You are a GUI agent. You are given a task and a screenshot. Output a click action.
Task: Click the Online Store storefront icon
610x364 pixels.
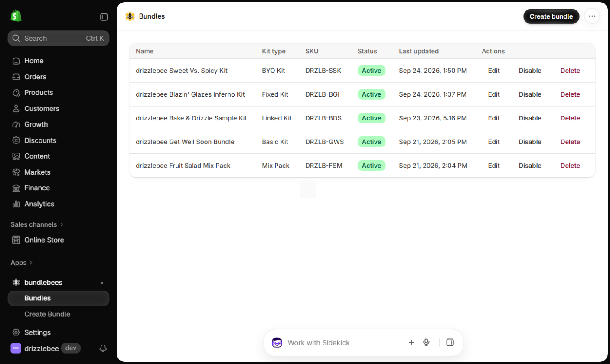click(x=16, y=240)
